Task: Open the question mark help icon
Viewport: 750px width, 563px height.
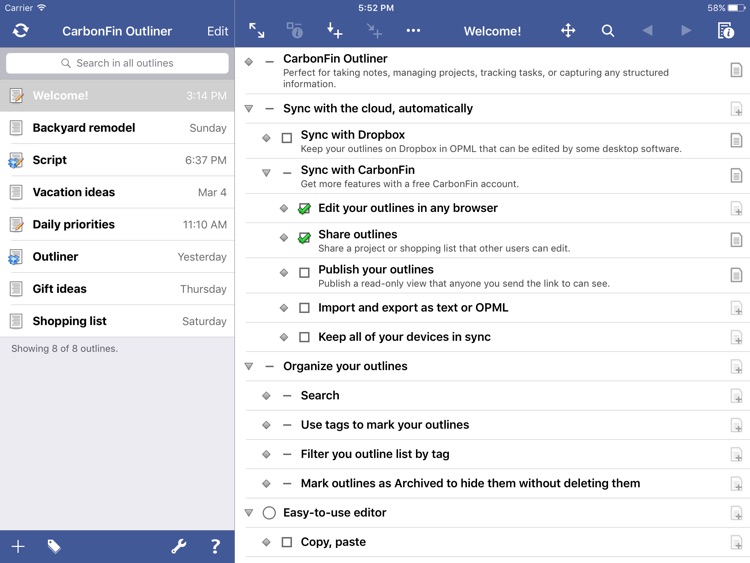Action: point(215,546)
